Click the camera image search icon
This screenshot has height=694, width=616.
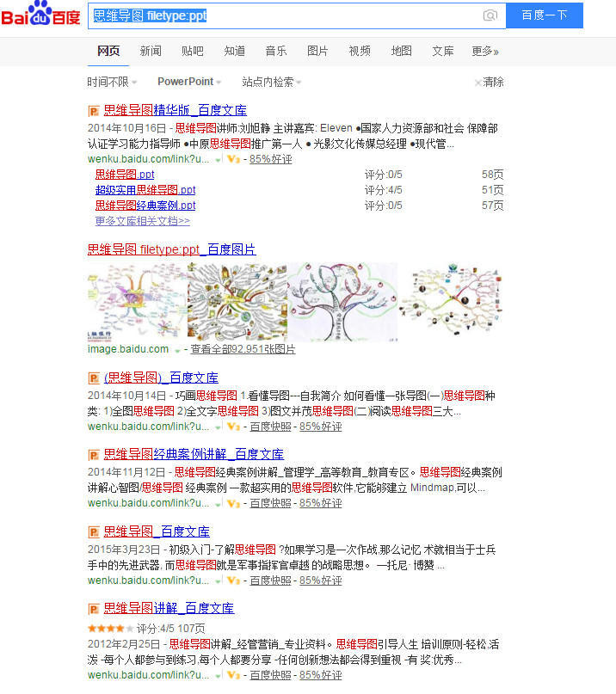[490, 15]
